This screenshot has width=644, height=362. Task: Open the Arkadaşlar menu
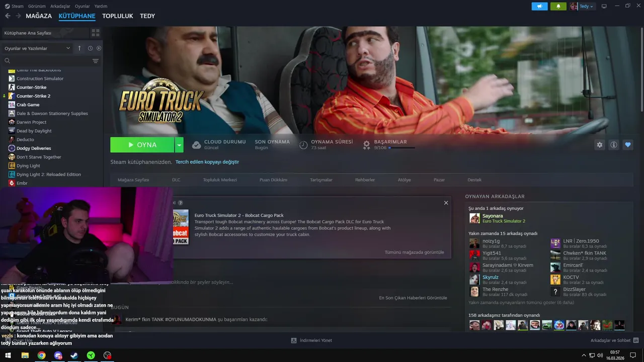click(x=60, y=6)
